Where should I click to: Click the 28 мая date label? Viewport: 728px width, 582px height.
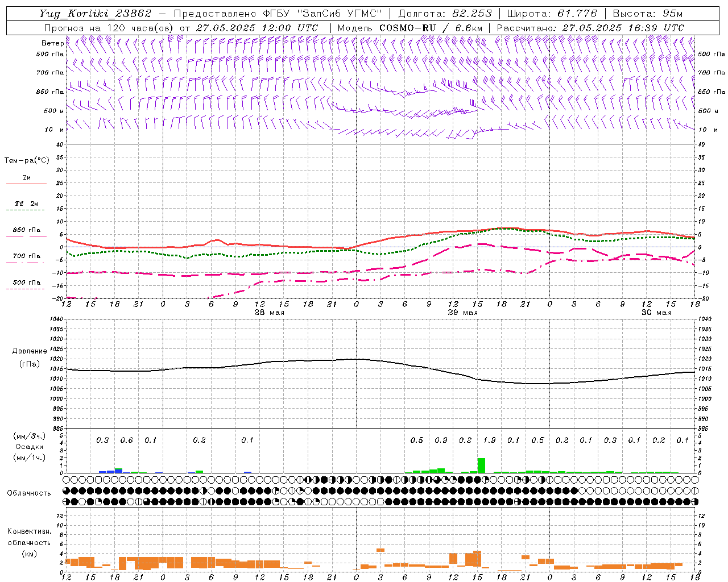270,313
